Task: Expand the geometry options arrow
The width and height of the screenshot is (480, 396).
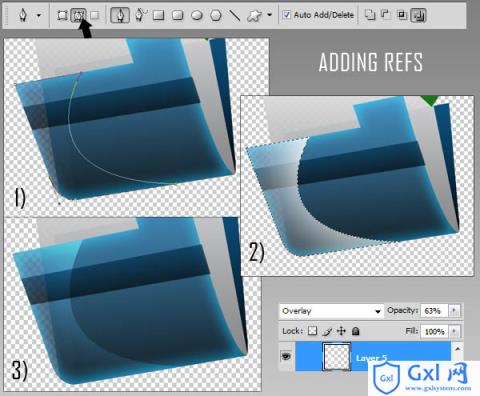Action: [269, 15]
